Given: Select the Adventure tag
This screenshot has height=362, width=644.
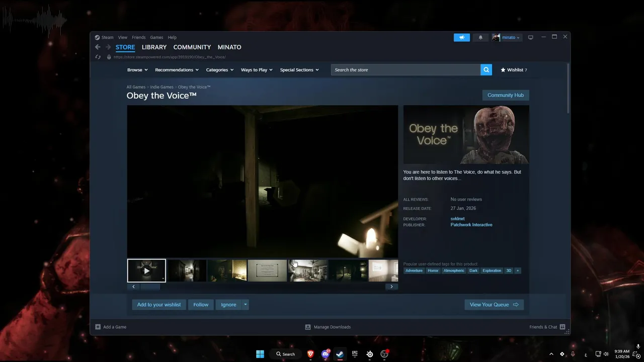Looking at the screenshot, I should tap(414, 270).
